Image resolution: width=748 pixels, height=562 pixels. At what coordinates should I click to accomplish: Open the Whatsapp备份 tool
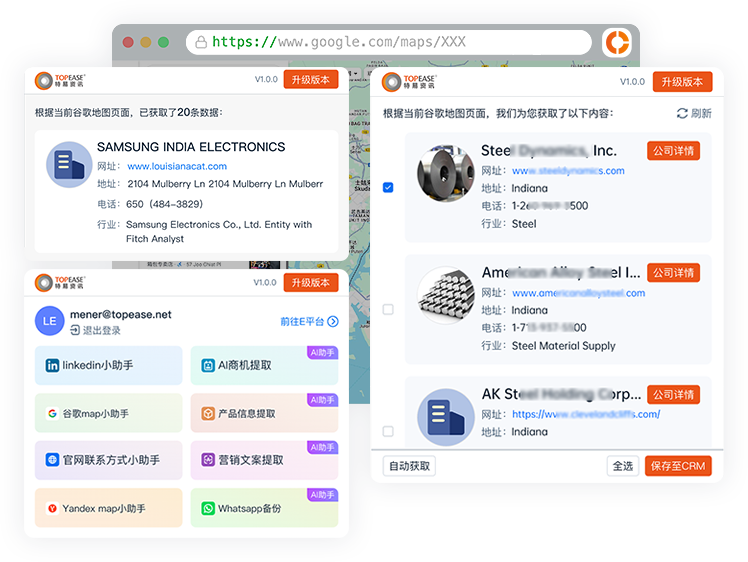(264, 508)
